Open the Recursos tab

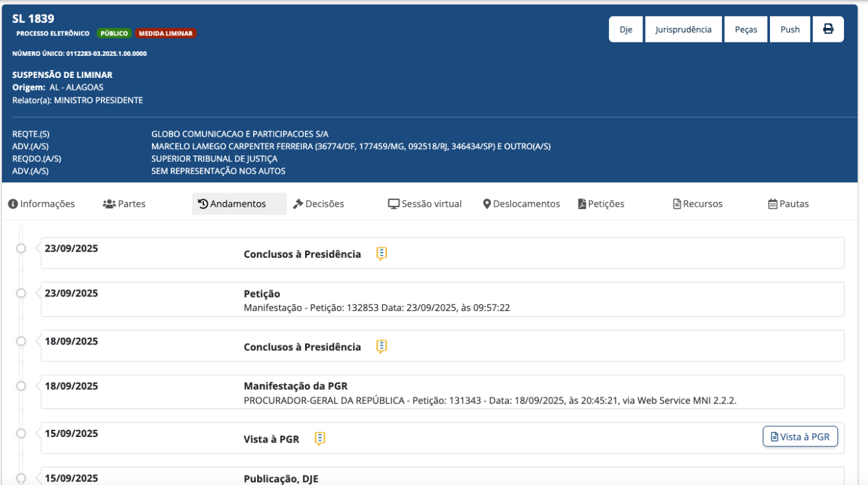(x=697, y=204)
